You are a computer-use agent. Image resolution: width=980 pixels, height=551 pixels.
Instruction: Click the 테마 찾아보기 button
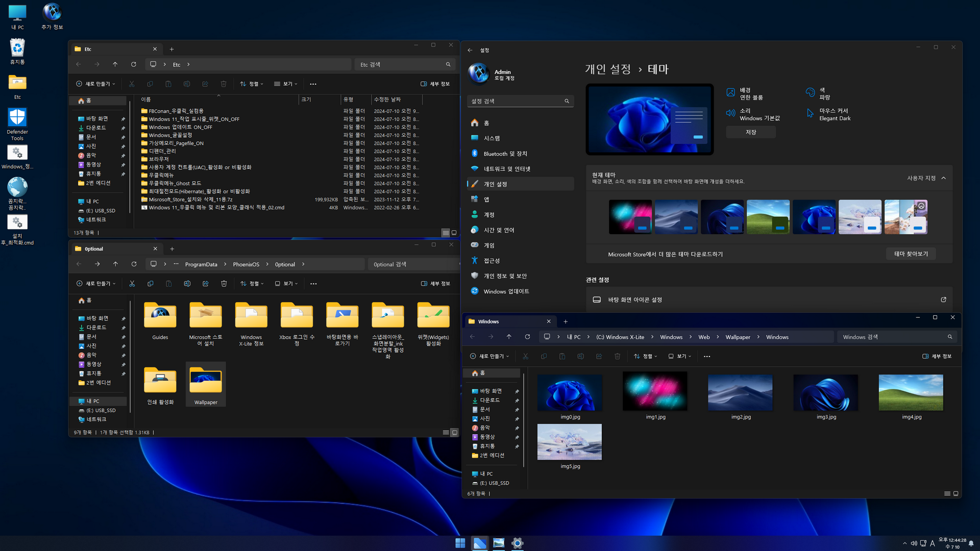[x=911, y=254]
